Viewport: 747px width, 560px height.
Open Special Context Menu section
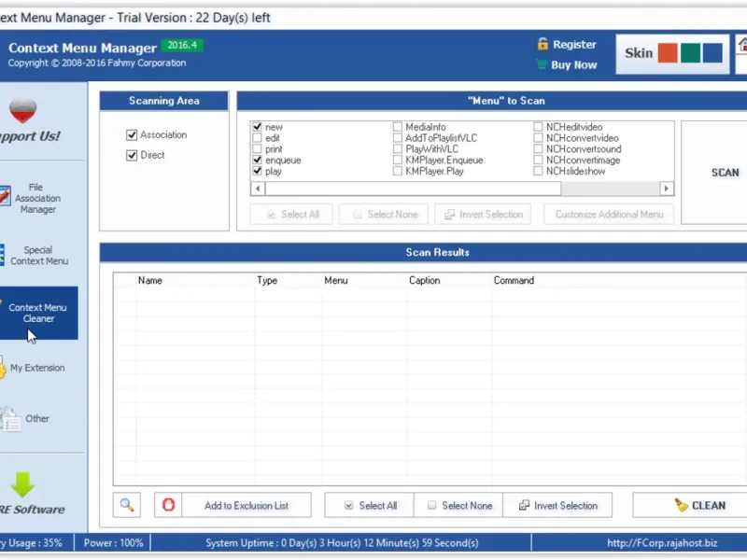pos(38,255)
